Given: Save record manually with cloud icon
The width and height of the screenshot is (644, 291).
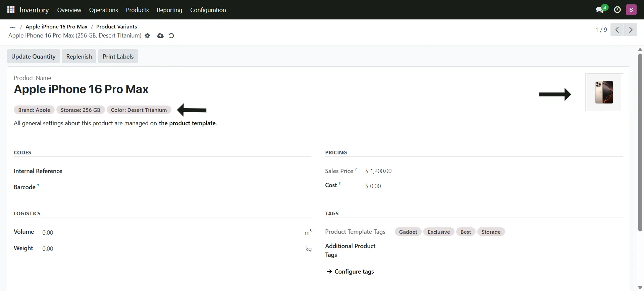Looking at the screenshot, I should (x=160, y=36).
